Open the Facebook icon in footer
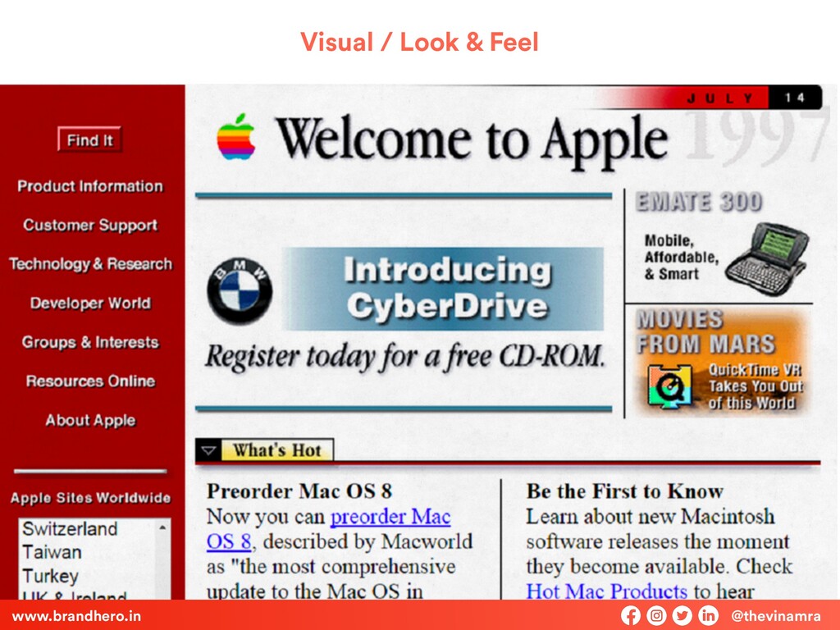Viewport: 840px width, 630px height. tap(631, 615)
